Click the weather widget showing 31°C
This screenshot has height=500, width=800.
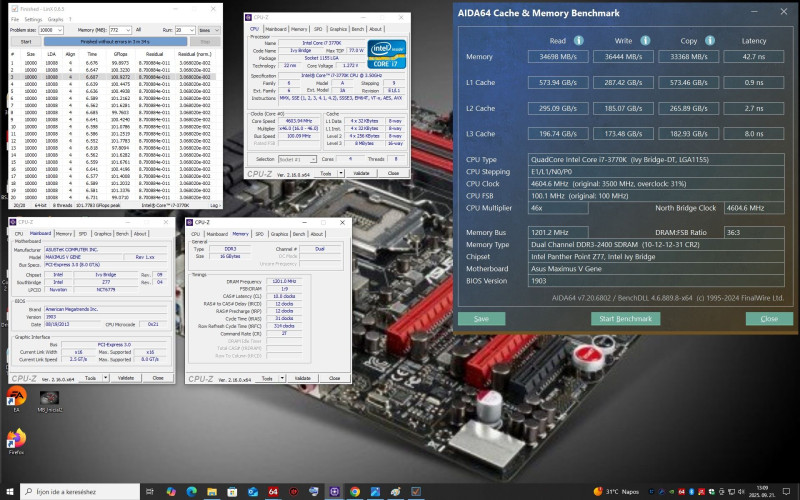616,491
